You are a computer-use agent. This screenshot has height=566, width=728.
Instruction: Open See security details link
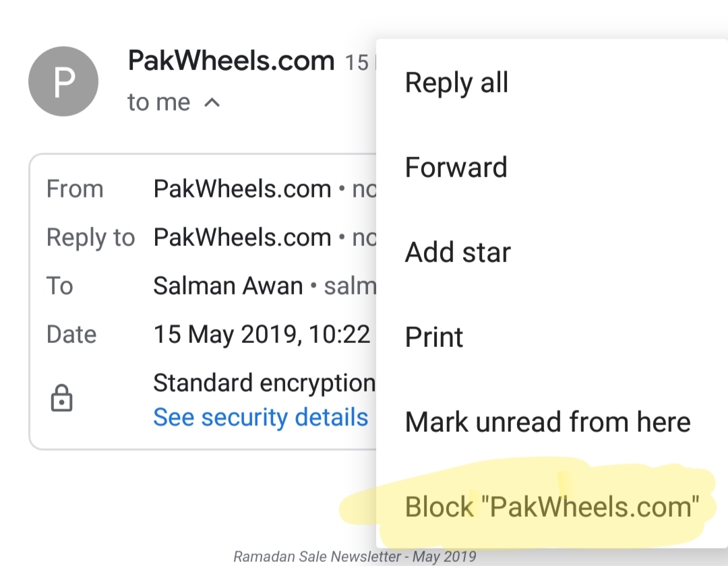coord(260,416)
